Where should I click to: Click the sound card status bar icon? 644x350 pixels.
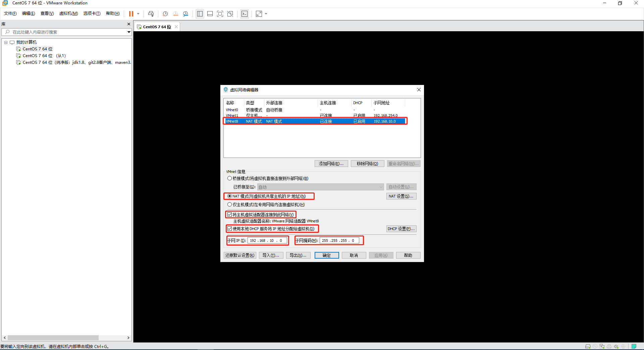tap(616, 346)
